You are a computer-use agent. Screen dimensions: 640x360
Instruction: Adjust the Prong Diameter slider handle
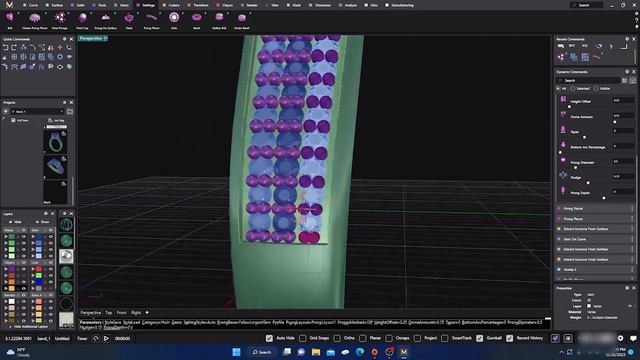[576, 167]
